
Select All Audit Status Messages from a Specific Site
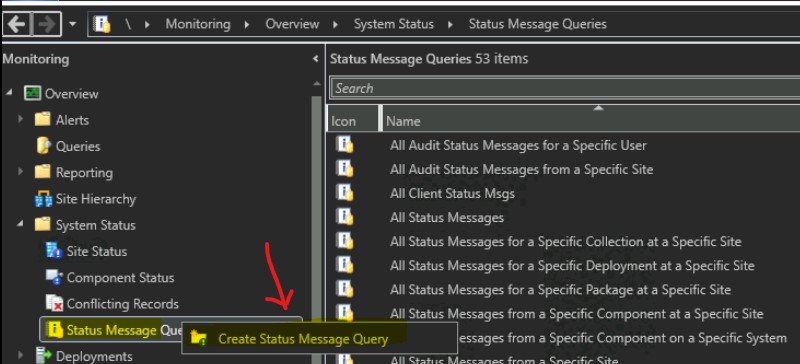pyautogui.click(x=521, y=169)
